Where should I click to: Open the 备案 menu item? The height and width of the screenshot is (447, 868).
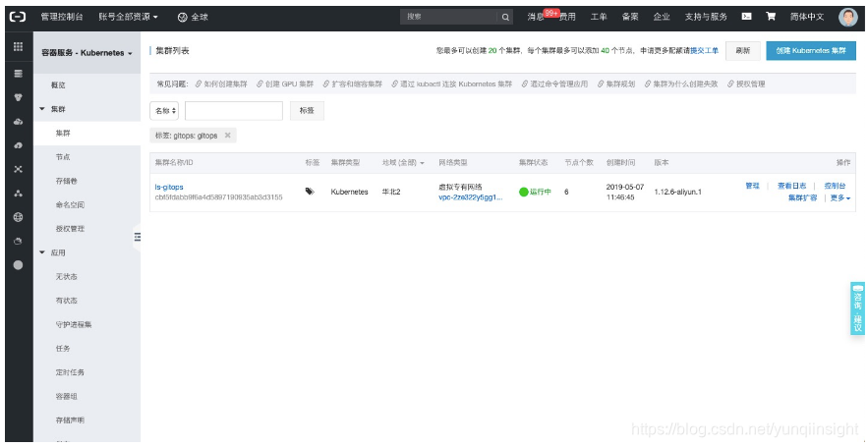coord(630,17)
